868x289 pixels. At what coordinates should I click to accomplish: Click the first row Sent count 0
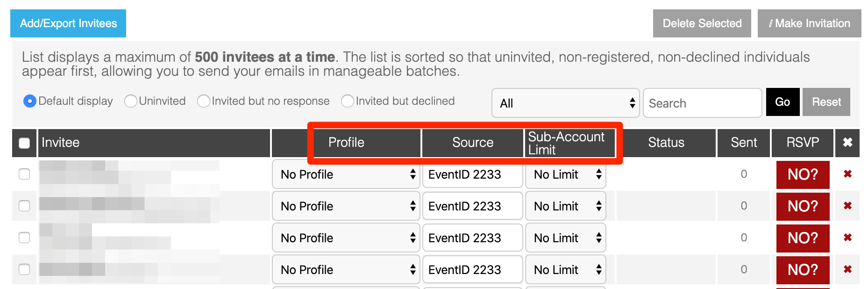click(x=744, y=174)
